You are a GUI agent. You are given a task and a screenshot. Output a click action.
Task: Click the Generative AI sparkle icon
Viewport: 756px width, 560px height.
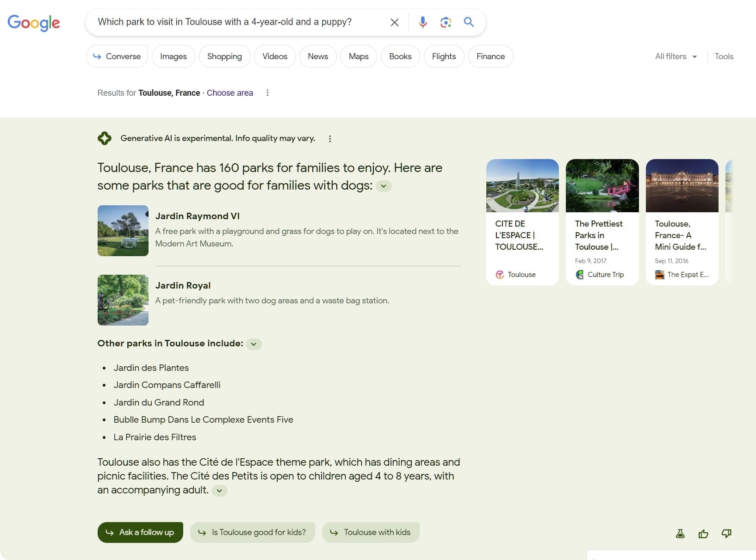pyautogui.click(x=105, y=138)
